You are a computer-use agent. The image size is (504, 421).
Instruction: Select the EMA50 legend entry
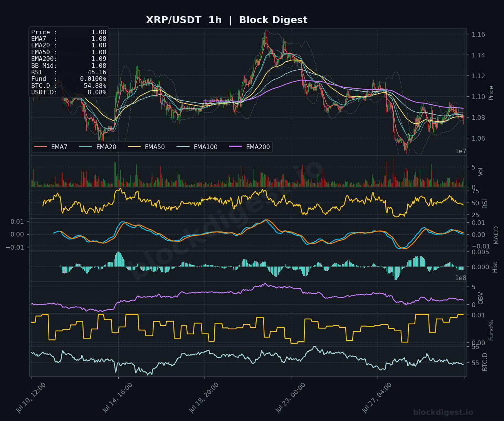point(146,147)
